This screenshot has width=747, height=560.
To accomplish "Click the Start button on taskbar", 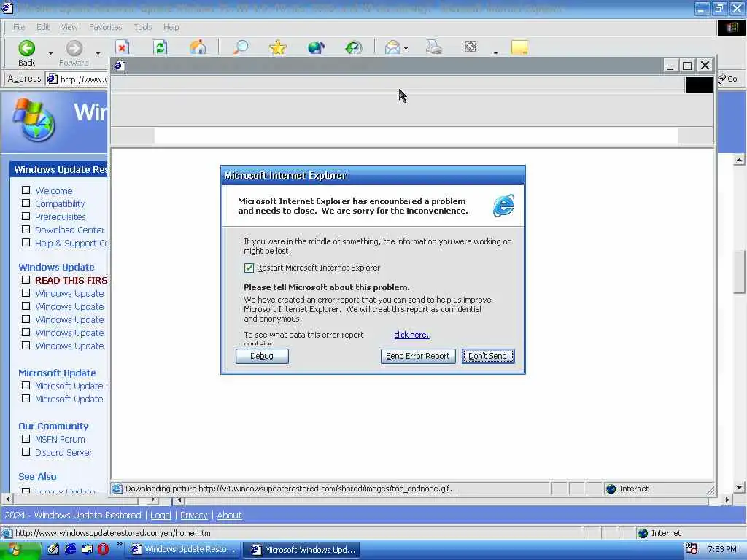I will pos(20,550).
